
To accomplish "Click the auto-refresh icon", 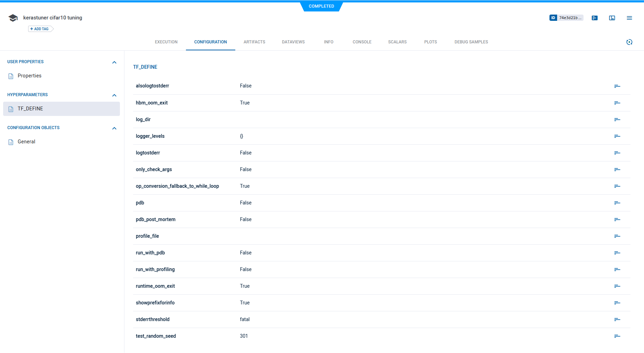I will pos(629,42).
